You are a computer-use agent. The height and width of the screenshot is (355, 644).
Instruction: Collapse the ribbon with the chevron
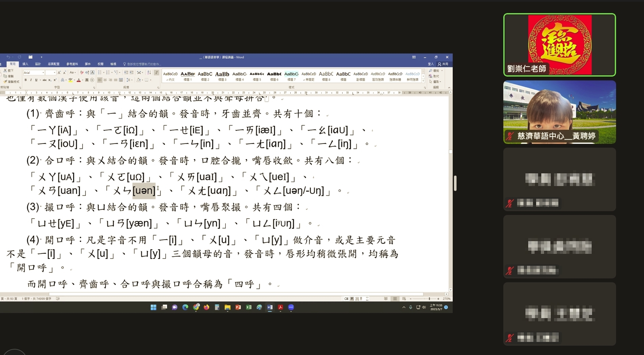[449, 88]
